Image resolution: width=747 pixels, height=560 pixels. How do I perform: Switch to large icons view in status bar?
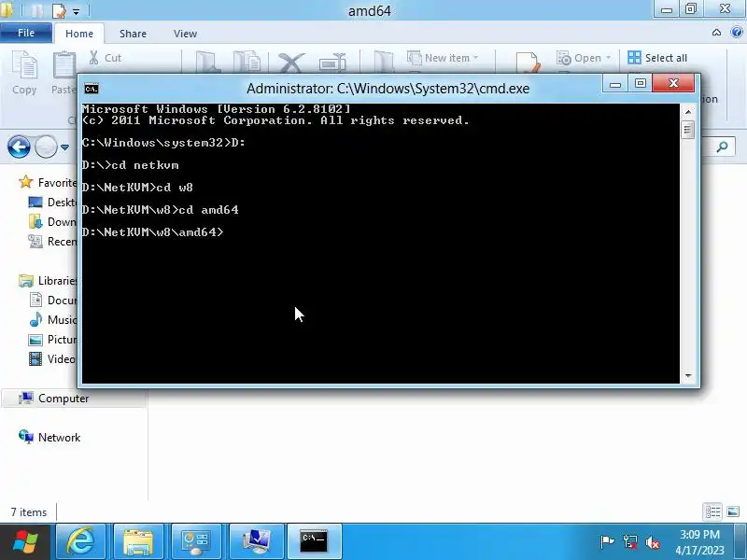point(734,511)
